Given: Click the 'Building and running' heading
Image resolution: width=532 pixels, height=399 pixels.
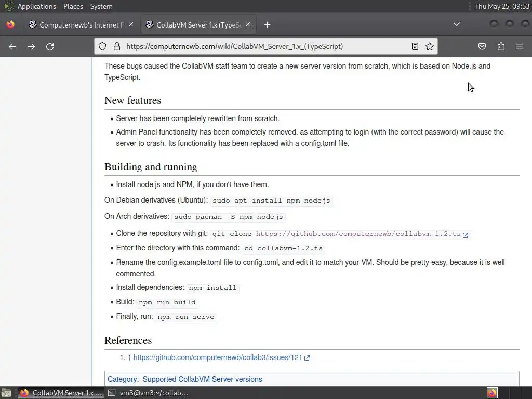Looking at the screenshot, I should 151,167.
